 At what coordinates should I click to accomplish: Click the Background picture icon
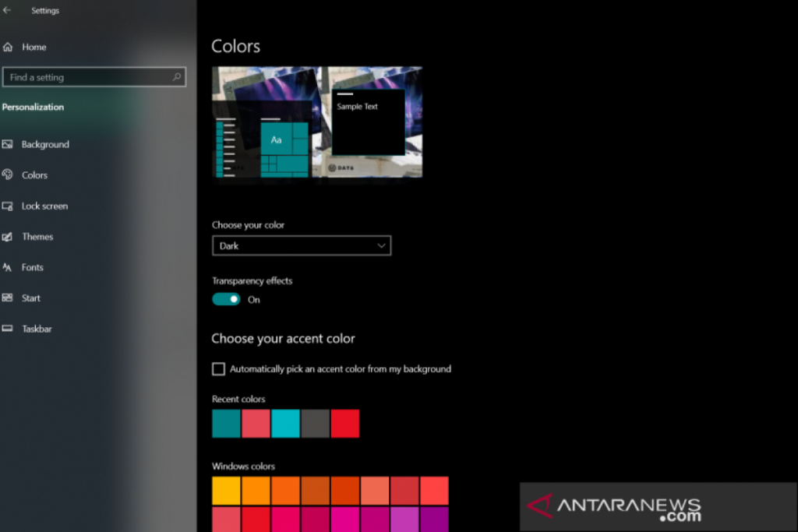8,145
